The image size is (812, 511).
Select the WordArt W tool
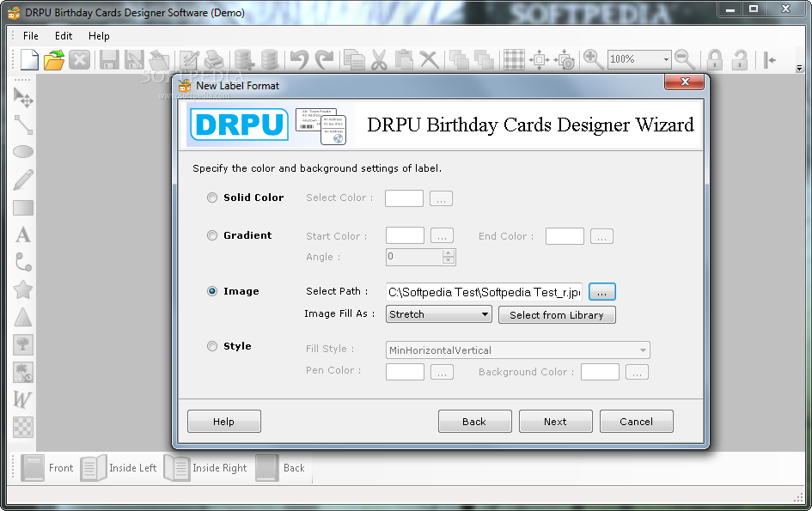click(22, 399)
